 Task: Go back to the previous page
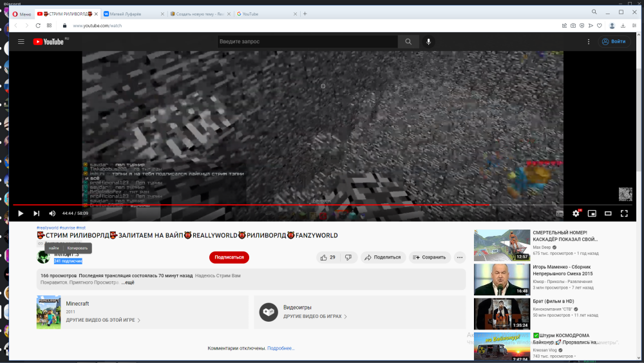(x=15, y=26)
